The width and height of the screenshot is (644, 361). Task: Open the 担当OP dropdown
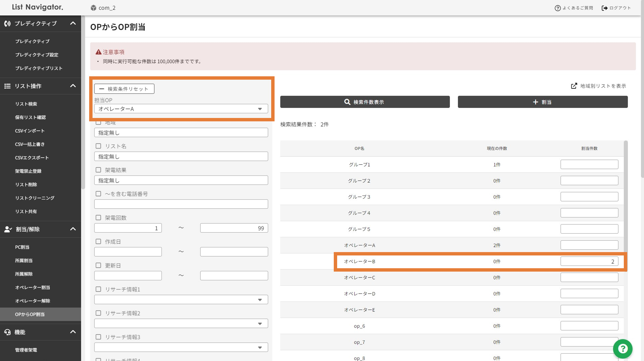(181, 109)
